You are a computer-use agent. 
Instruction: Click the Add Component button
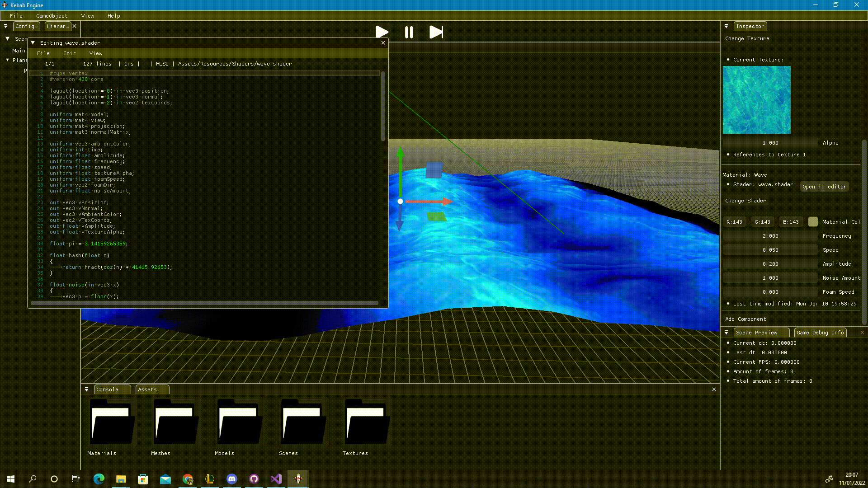745,319
